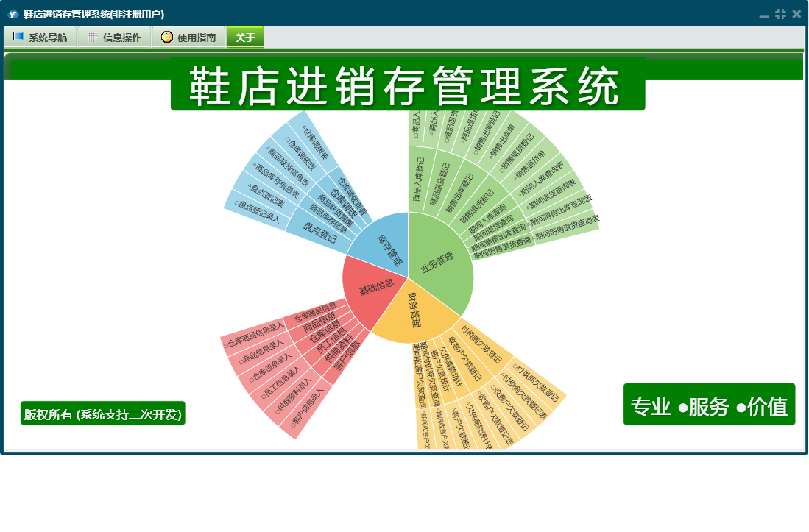Open 收客户欠款登记 middle segment
This screenshot has height=532, width=809.
[x=464, y=358]
